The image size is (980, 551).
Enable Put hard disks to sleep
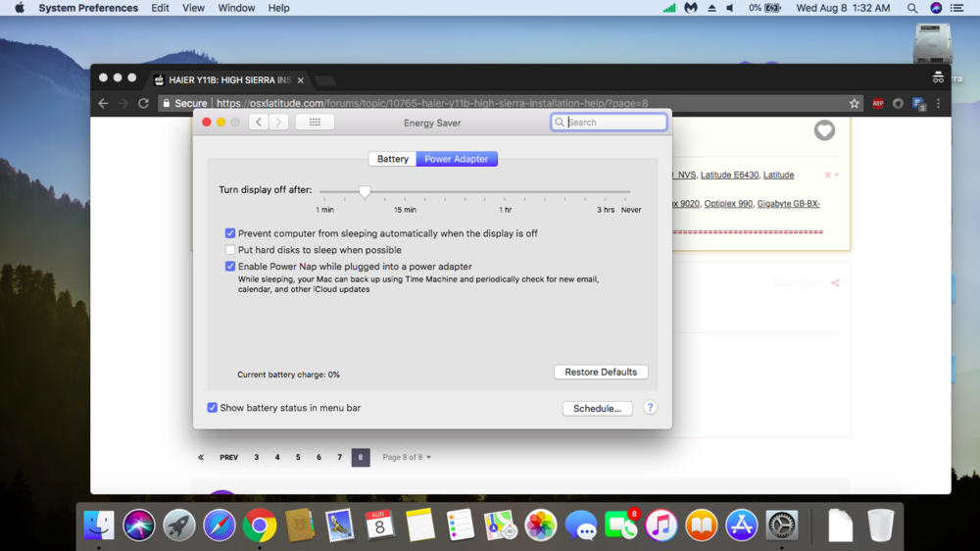tap(230, 250)
